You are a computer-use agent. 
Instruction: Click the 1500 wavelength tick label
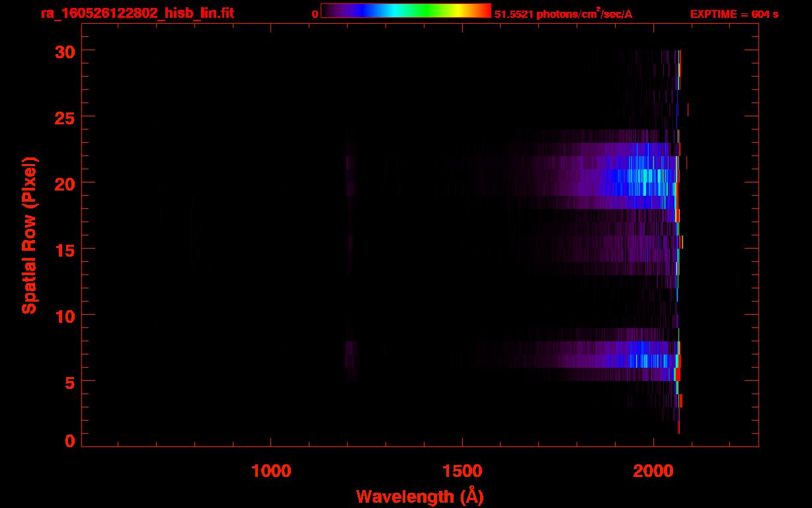[x=462, y=471]
